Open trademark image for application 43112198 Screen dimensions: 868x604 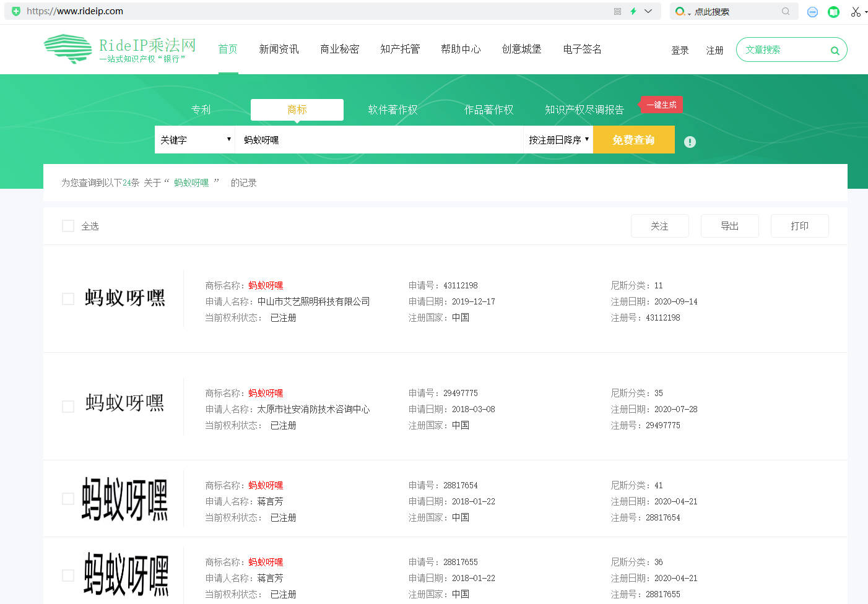pos(125,298)
